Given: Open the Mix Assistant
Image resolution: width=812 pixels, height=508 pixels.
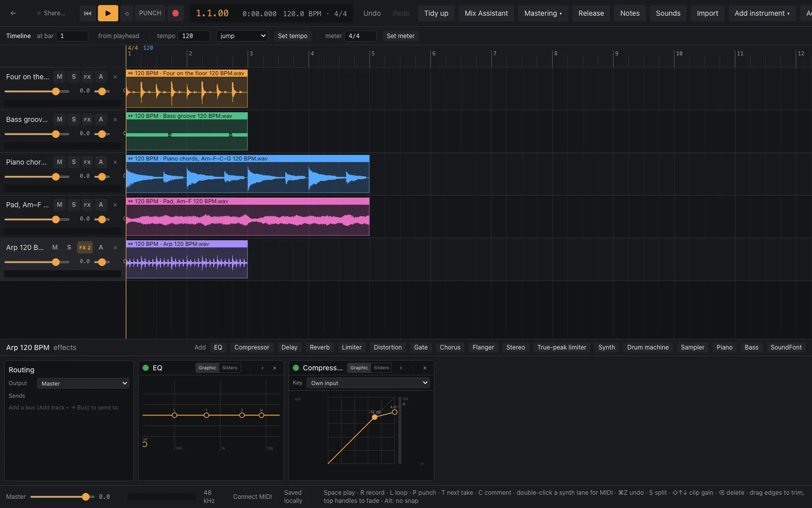Looking at the screenshot, I should [486, 13].
